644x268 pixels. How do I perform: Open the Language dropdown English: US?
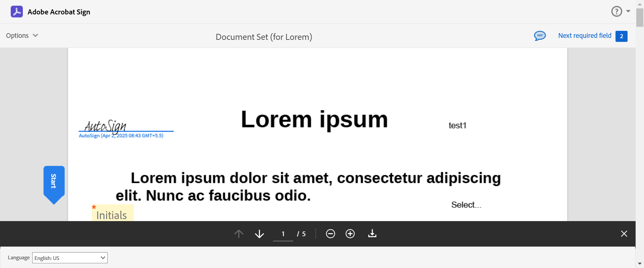click(70, 258)
